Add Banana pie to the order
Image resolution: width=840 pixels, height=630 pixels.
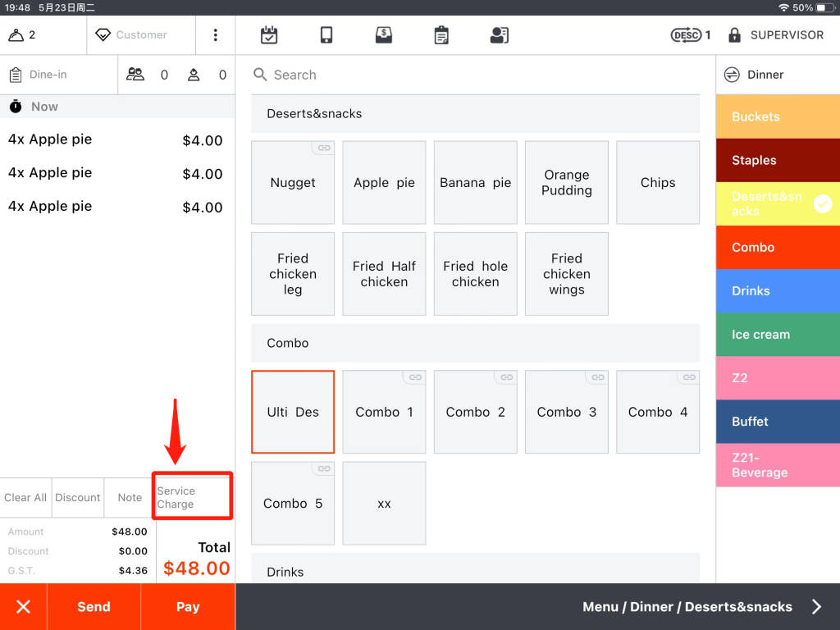click(476, 183)
